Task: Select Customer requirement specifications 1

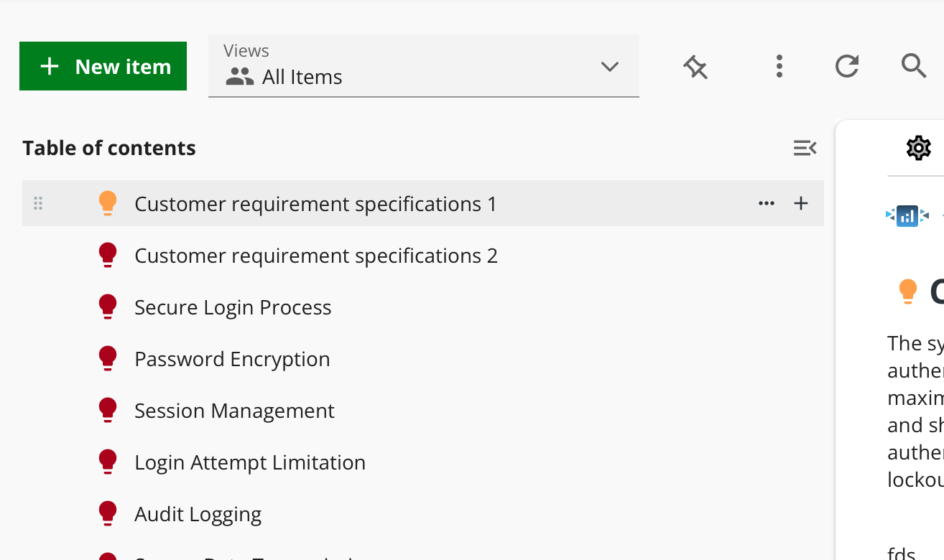Action: [315, 204]
